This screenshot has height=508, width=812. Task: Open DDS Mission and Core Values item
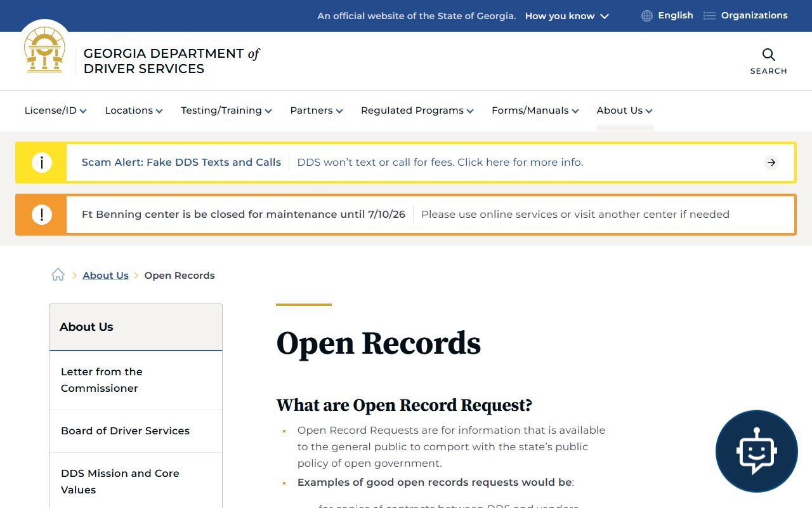(136, 481)
